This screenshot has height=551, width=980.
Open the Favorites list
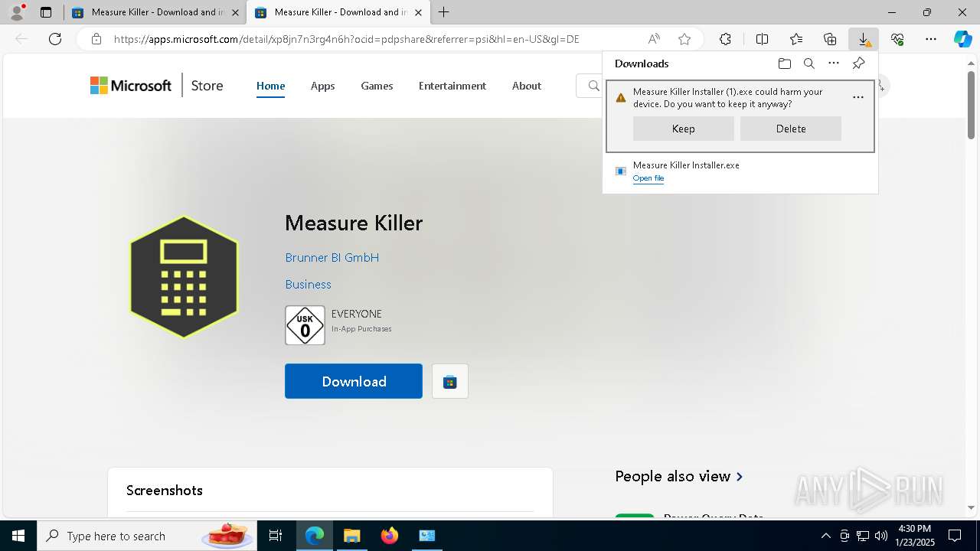[x=796, y=39]
